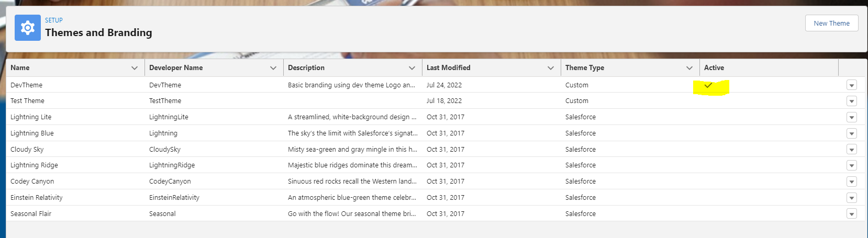This screenshot has height=238, width=868.
Task: Expand the Description column header menu
Action: click(412, 68)
